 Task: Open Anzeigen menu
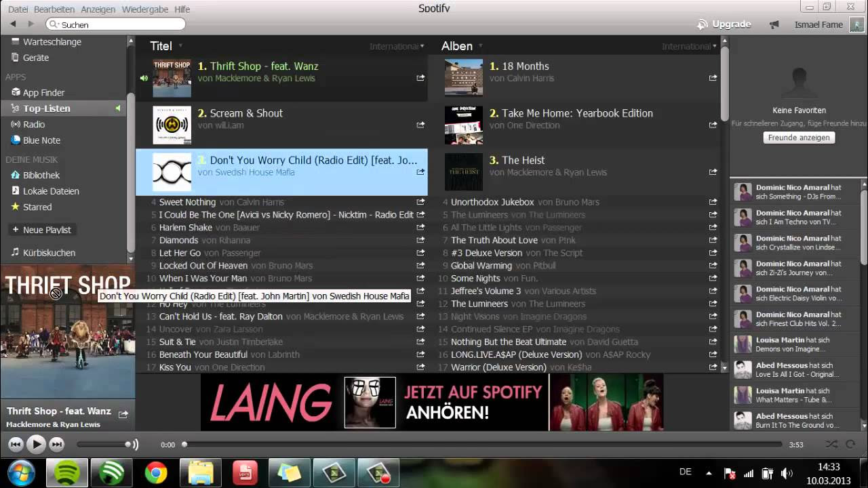tap(98, 9)
